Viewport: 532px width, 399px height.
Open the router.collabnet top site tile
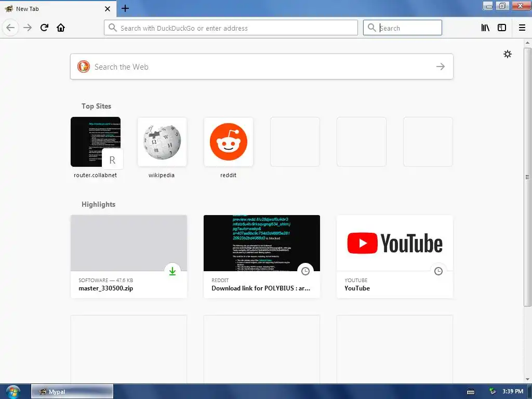96,142
